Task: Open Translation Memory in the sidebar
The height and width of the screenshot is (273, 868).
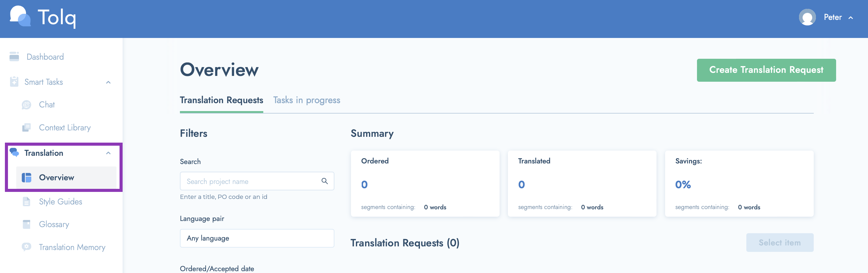Action: coord(72,247)
